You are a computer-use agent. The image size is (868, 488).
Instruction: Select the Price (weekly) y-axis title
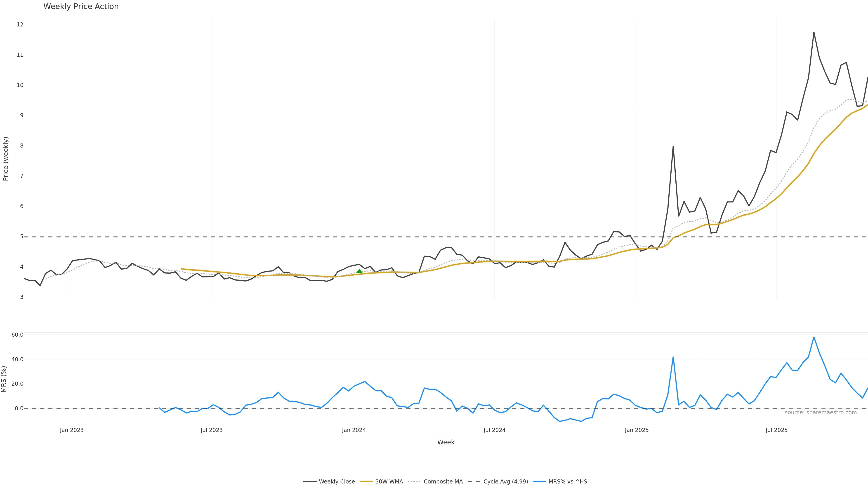pyautogui.click(x=6, y=159)
